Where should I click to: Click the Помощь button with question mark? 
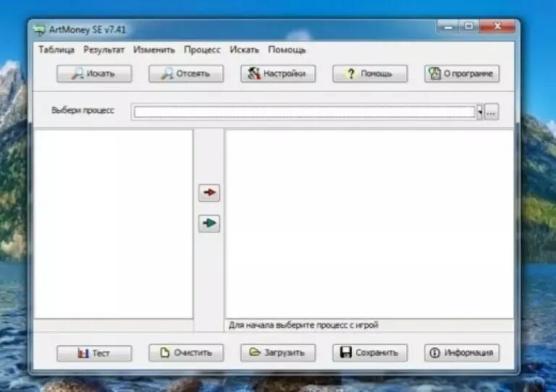point(370,74)
